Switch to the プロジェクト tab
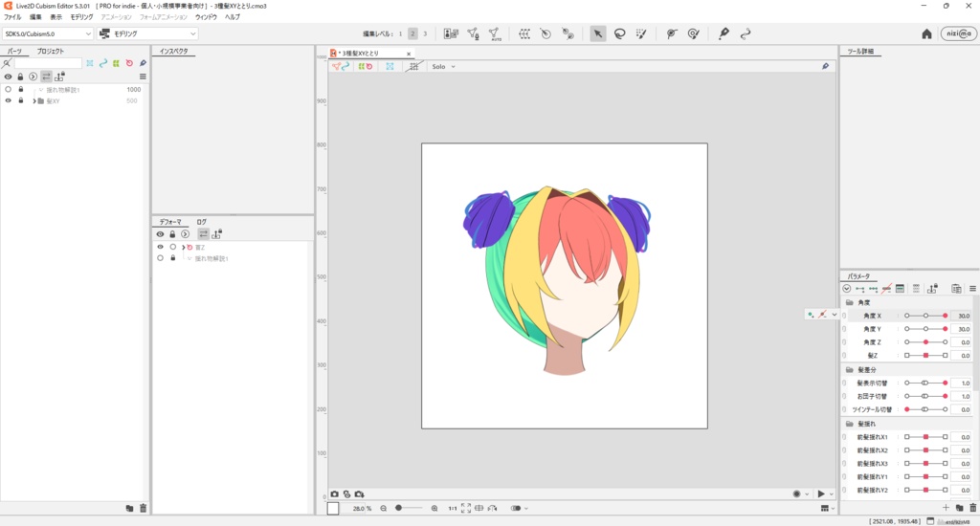Viewport: 980px width, 526px height. [51, 51]
